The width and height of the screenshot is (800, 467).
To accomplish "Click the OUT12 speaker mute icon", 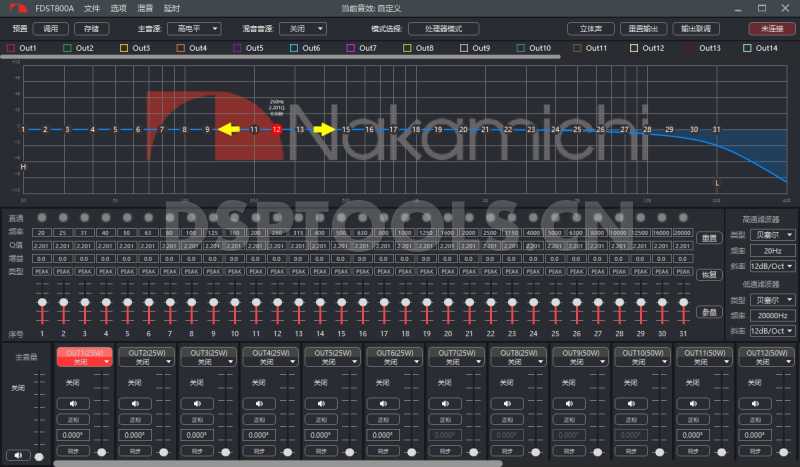I will click(756, 403).
